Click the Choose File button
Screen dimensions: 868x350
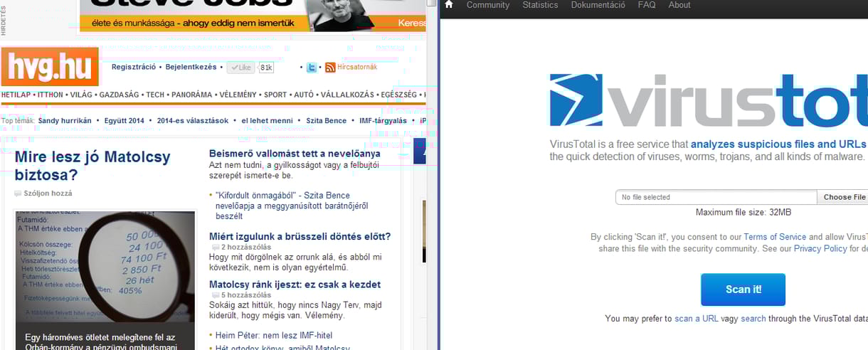[x=843, y=197]
